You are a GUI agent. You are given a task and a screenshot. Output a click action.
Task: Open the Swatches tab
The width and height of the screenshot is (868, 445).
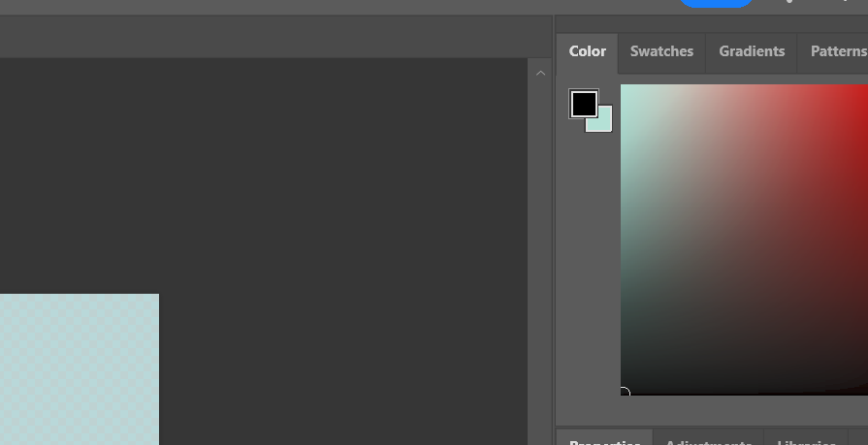tap(661, 52)
